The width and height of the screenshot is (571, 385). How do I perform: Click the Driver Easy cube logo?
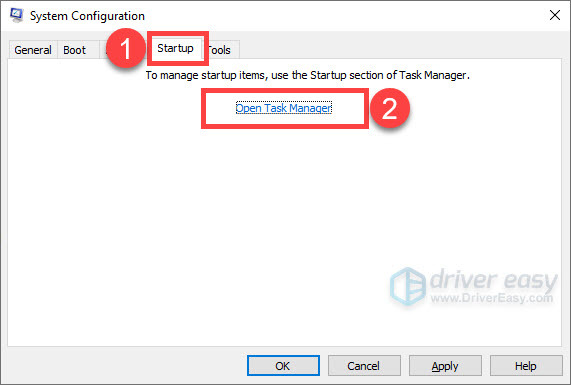407,286
